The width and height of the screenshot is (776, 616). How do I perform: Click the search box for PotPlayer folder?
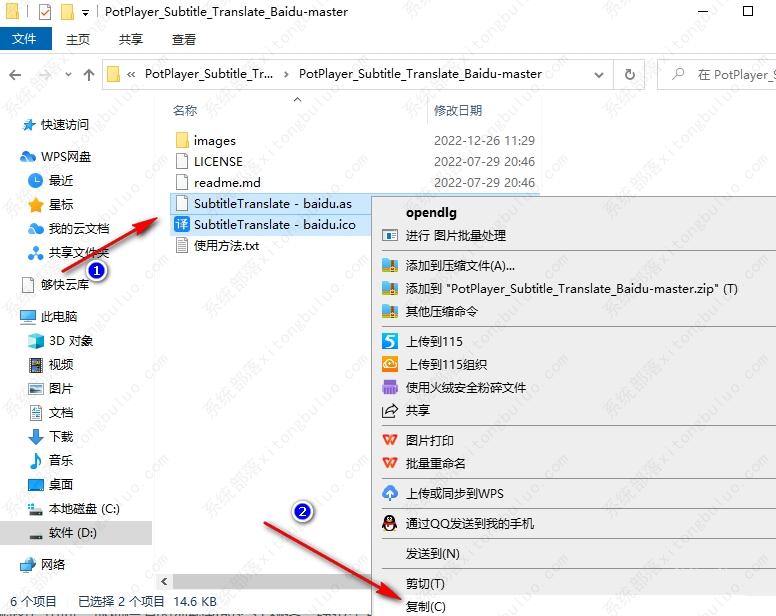[717, 75]
